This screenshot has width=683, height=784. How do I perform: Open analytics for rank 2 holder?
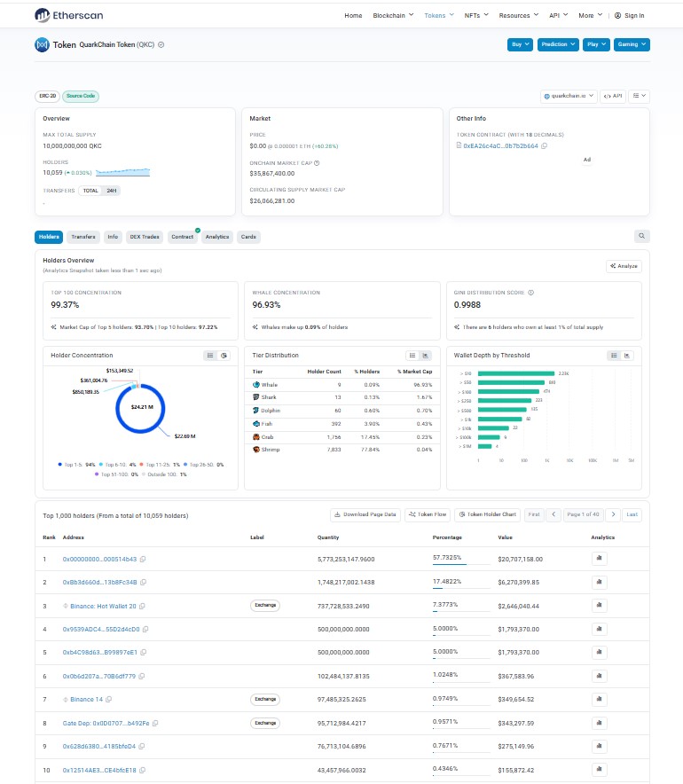point(599,582)
